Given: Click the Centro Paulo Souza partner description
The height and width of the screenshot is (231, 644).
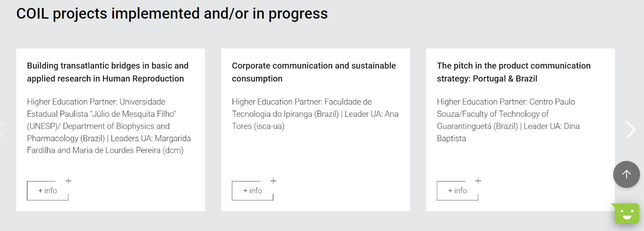Looking at the screenshot, I should click(508, 120).
